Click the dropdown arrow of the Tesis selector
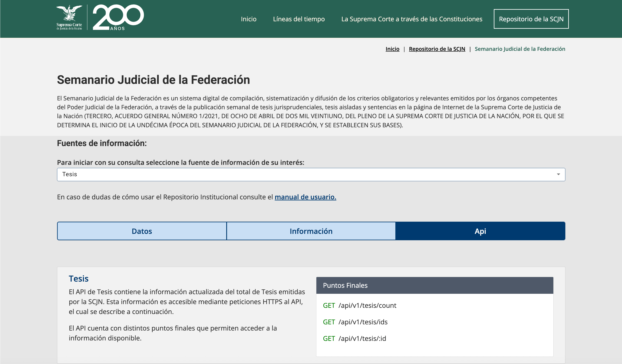Viewport: 622px width, 364px height. [558, 174]
